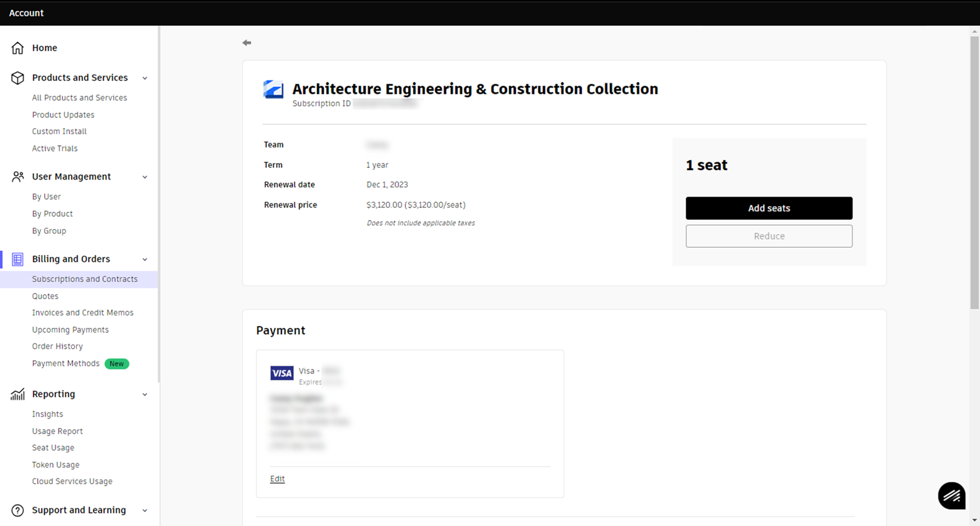Click the Renewal date label
This screenshot has height=526, width=980.
pyautogui.click(x=290, y=185)
